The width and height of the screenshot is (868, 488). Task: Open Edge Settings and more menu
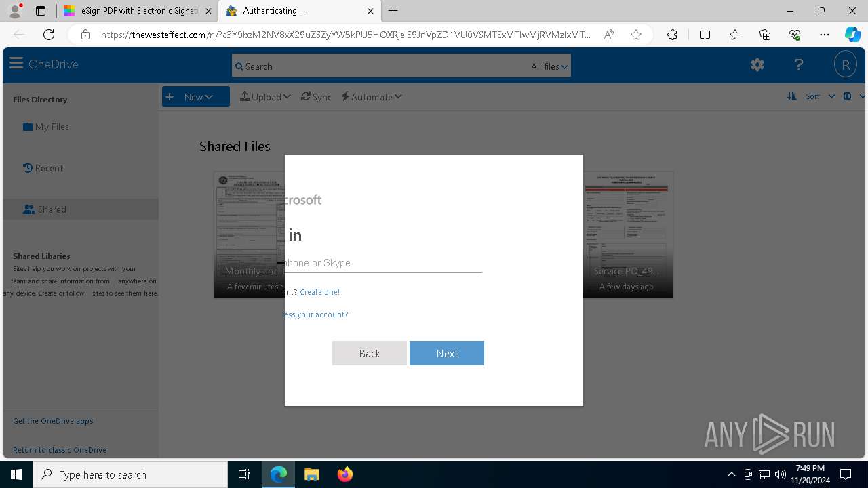825,35
